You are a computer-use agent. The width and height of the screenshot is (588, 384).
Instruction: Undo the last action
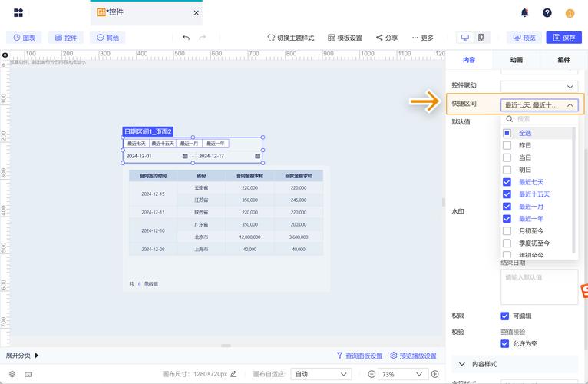[x=186, y=38]
